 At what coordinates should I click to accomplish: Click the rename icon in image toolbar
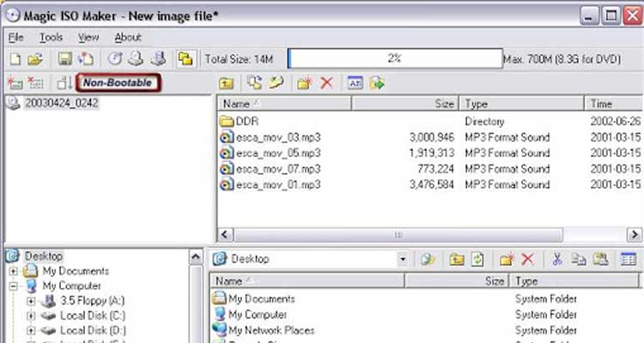click(355, 83)
